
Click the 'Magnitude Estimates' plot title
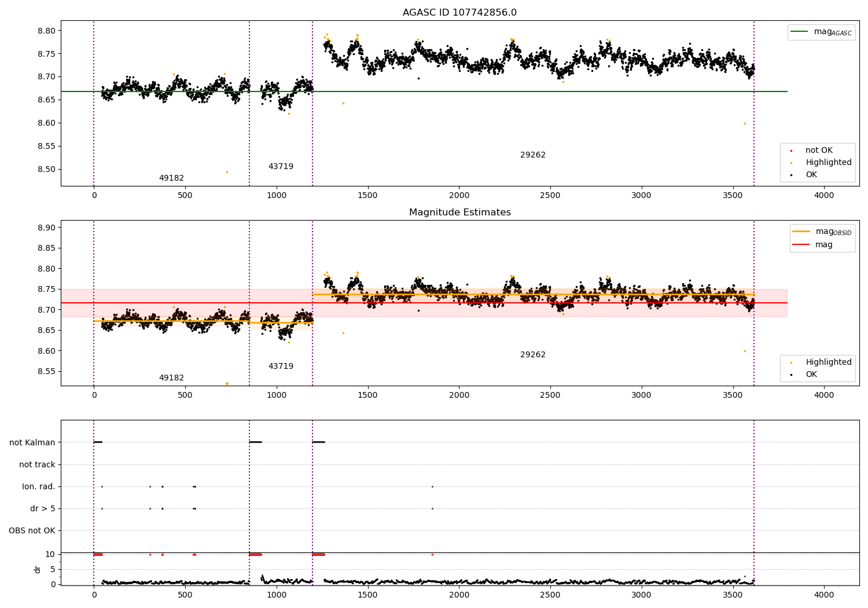point(459,213)
